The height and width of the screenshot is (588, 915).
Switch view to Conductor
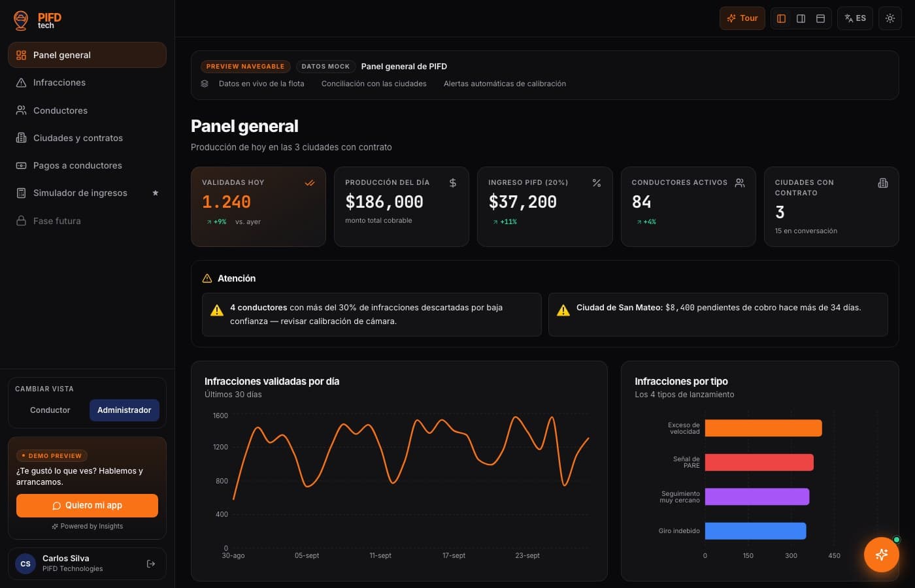50,410
